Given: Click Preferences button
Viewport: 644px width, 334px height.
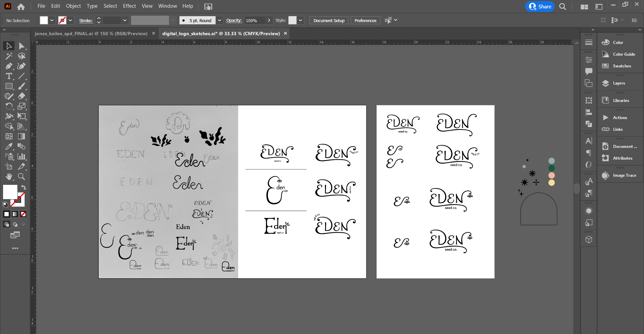Looking at the screenshot, I should point(365,20).
